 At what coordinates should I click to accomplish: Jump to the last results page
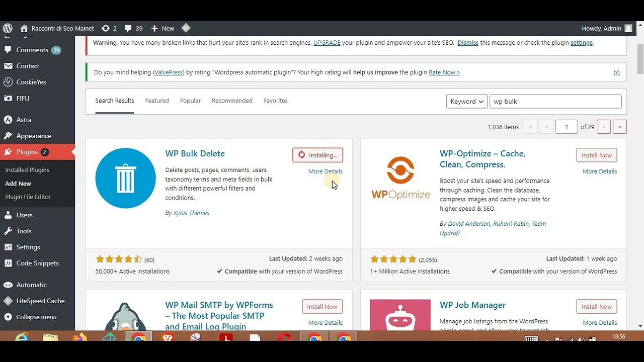620,127
